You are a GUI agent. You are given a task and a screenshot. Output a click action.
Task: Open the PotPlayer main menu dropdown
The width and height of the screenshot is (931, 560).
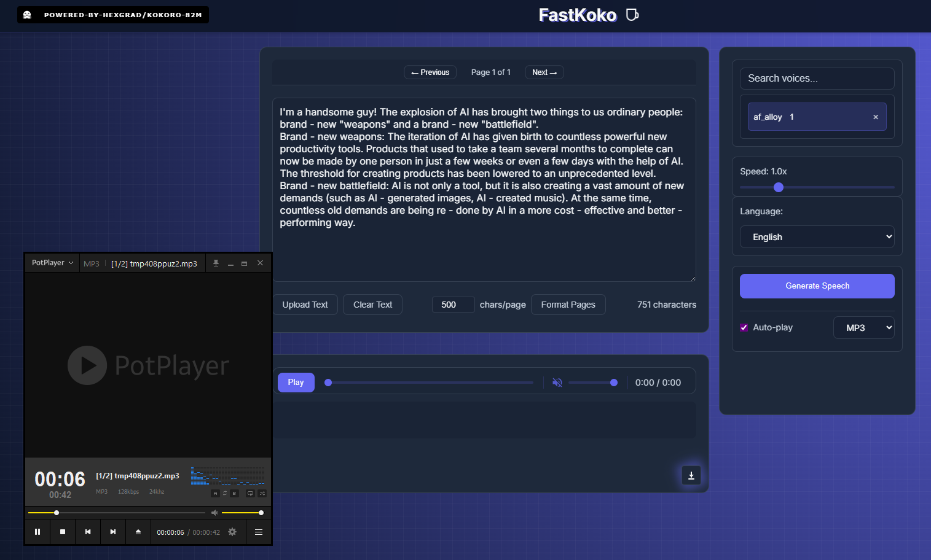[x=52, y=263]
